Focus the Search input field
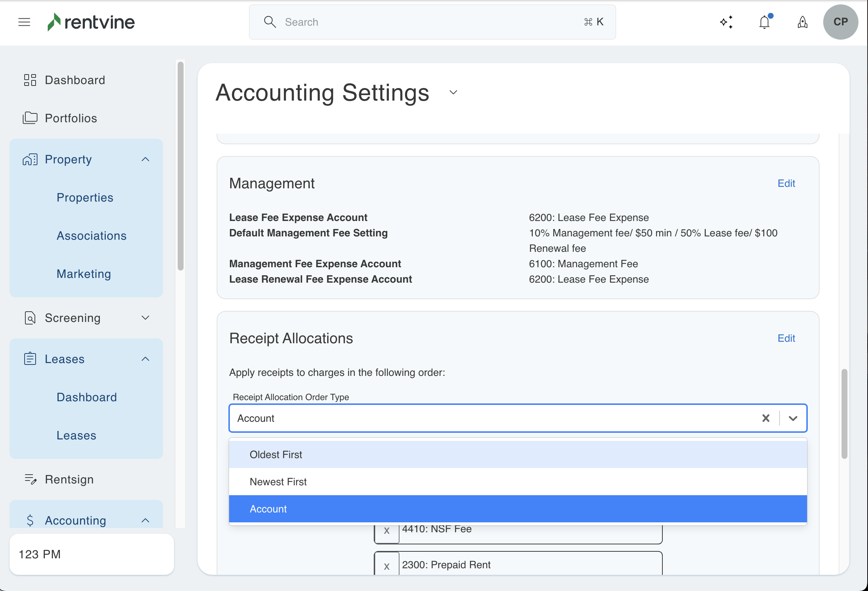This screenshot has height=591, width=868. pyautogui.click(x=430, y=22)
